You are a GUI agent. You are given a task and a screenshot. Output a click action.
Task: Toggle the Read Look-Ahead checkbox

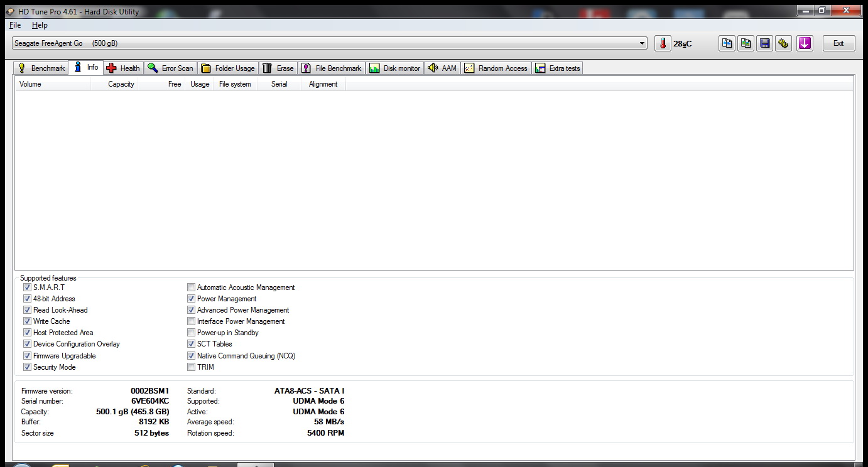(27, 310)
